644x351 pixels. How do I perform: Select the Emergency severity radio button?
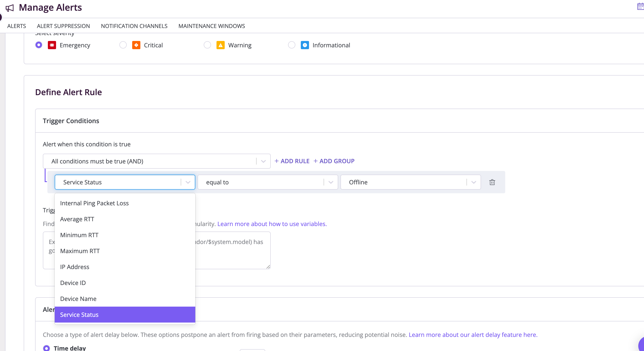point(39,45)
